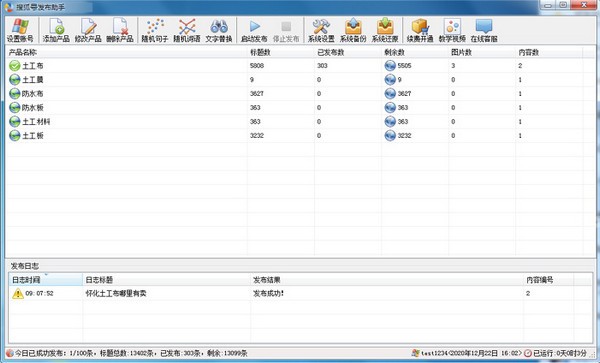Click the log title 怀化土工布哪里有卖
The image size is (600, 363).
(x=116, y=293)
